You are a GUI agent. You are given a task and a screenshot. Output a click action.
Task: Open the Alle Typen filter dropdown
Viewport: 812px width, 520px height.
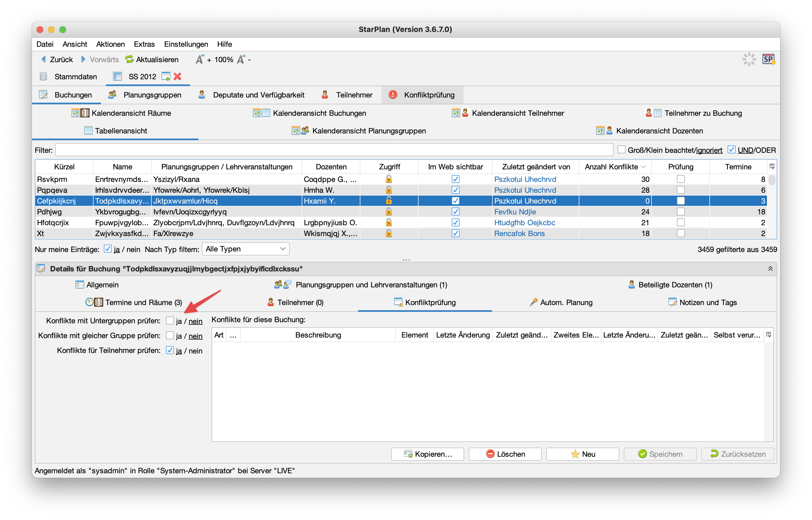[245, 249]
